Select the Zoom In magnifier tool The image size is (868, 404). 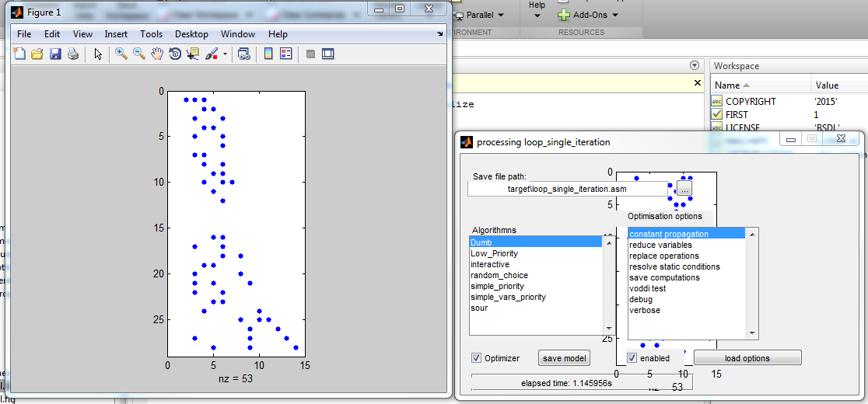point(121,54)
